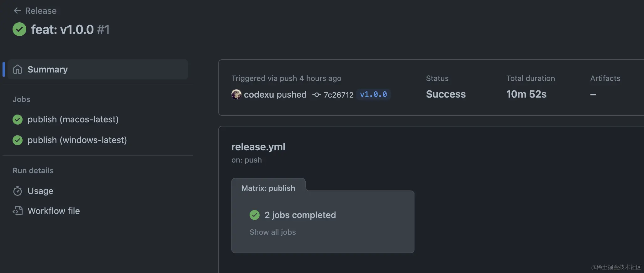Click the Summary home icon
Viewport: 644px width, 273px height.
coord(18,69)
